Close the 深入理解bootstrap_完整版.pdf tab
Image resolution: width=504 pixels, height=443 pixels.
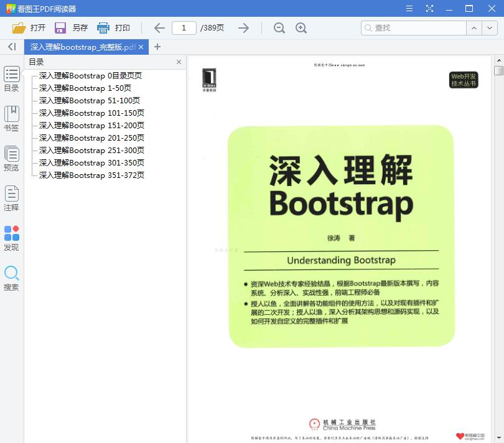[141, 47]
